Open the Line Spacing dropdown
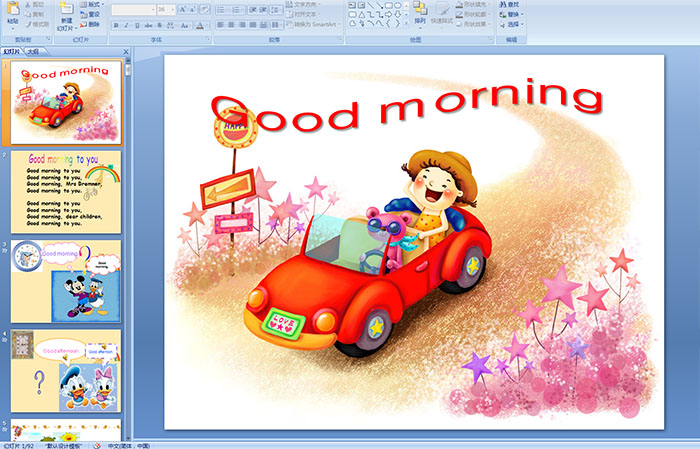Image resolution: width=700 pixels, height=449 pixels. pyautogui.click(x=276, y=9)
